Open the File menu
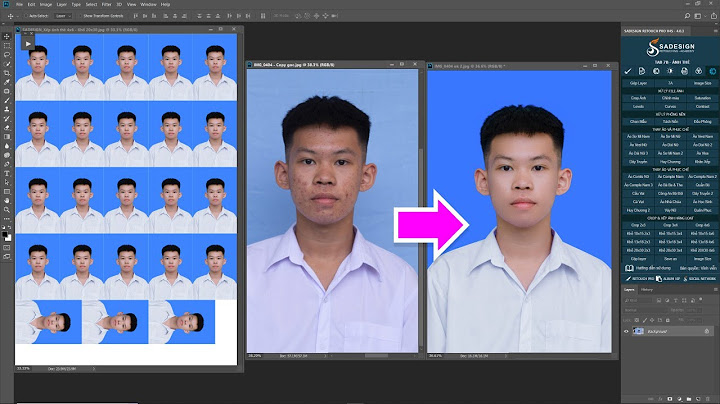Viewport: 720px width, 404px height. (x=19, y=4)
